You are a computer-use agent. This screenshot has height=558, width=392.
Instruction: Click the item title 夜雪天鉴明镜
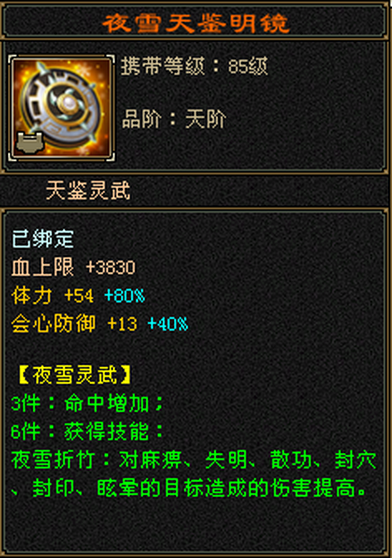pos(195,24)
